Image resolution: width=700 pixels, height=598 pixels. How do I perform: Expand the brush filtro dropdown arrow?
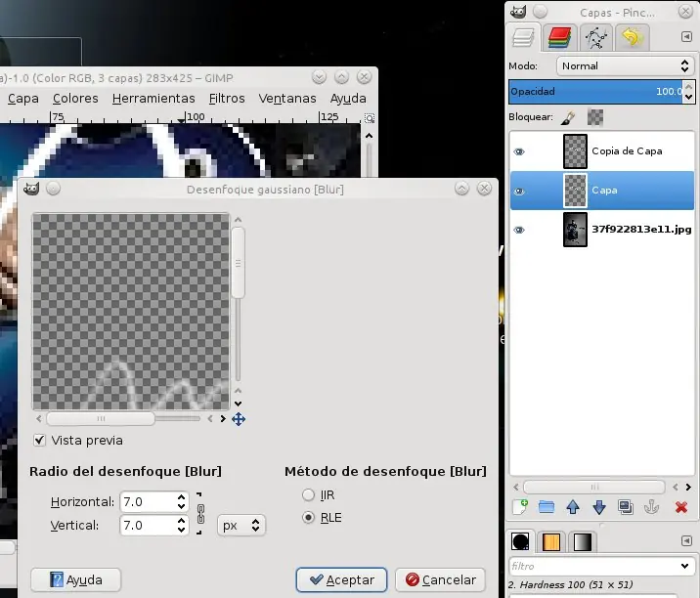tap(684, 566)
